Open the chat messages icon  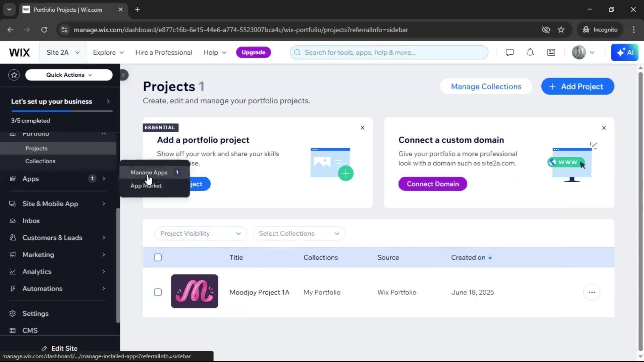coord(509,52)
